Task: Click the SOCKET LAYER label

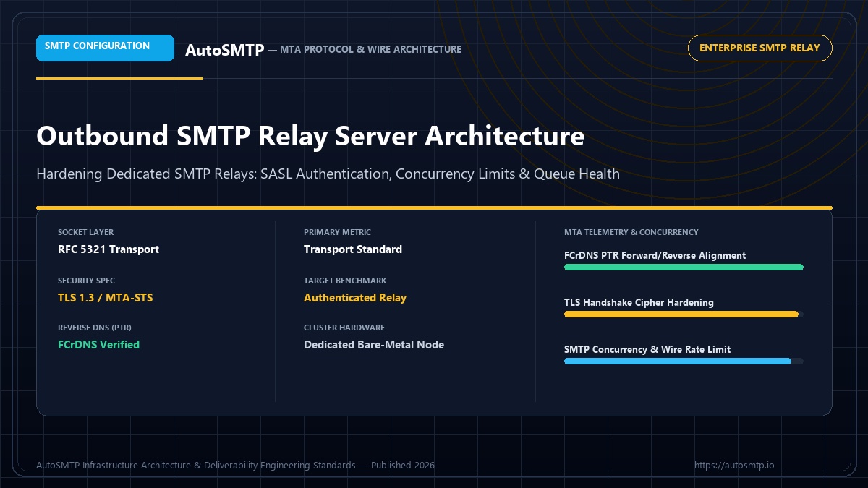Action: [x=85, y=232]
